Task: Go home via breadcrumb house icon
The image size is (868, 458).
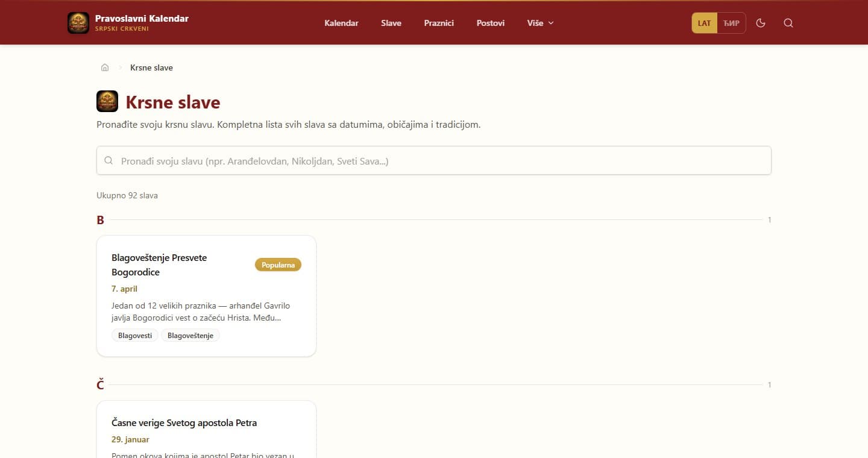Action: [x=105, y=67]
